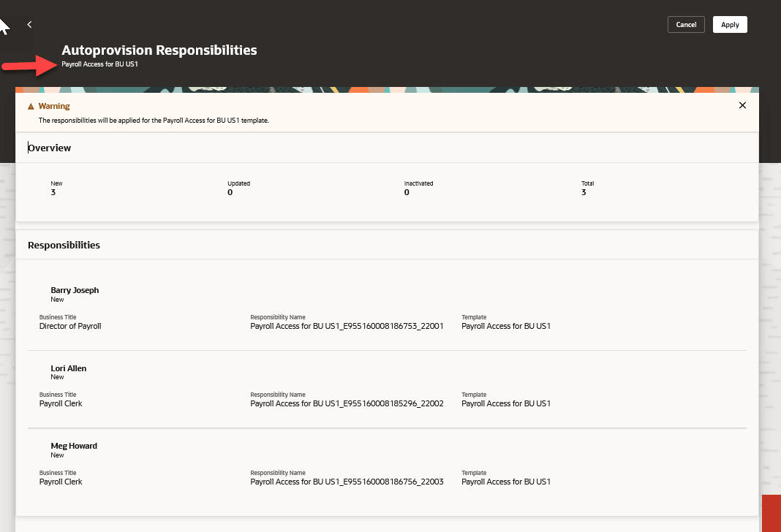This screenshot has height=532, width=781.
Task: Click the New count value in Overview
Action: tap(53, 192)
